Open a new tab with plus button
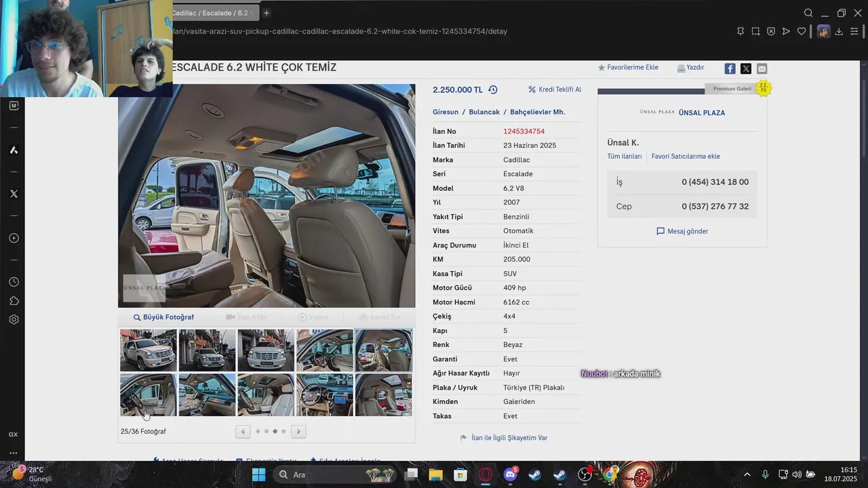The width and height of the screenshot is (868, 488). [267, 13]
